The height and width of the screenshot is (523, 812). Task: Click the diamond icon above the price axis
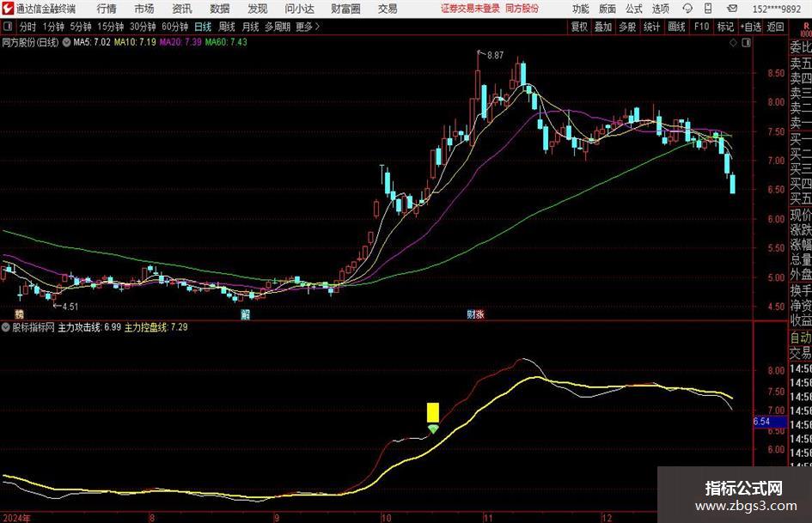(733, 43)
